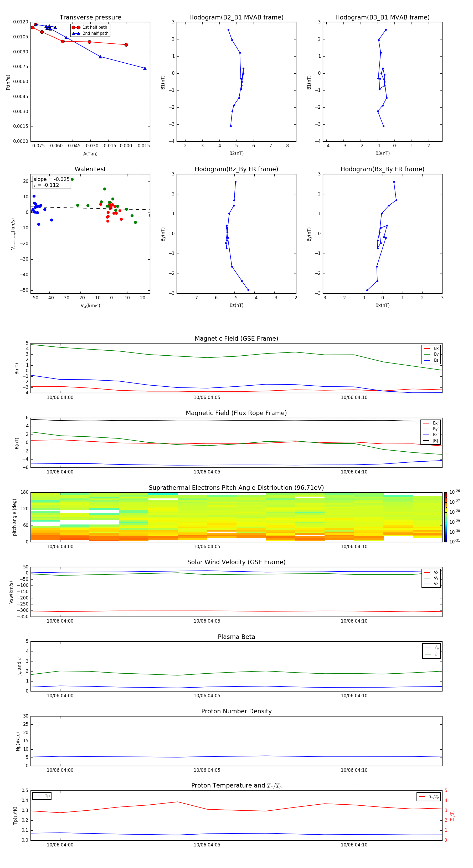The width and height of the screenshot is (473, 868).
Task: Click the 'Hodogram(B3_B1 MVAB frame)' title
Action: 382,18
